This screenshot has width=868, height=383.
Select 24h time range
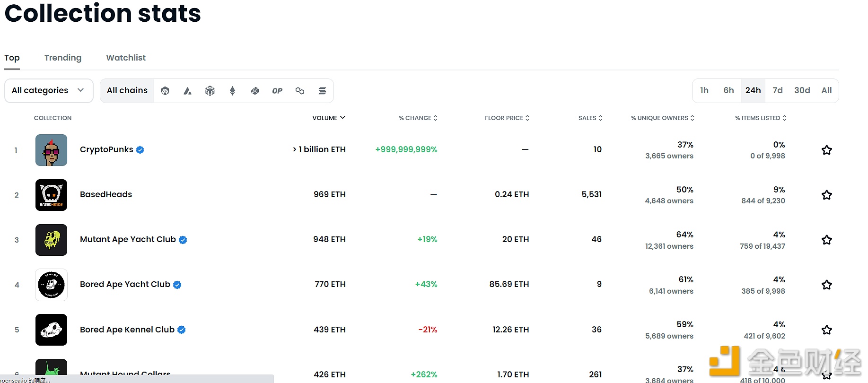point(753,90)
